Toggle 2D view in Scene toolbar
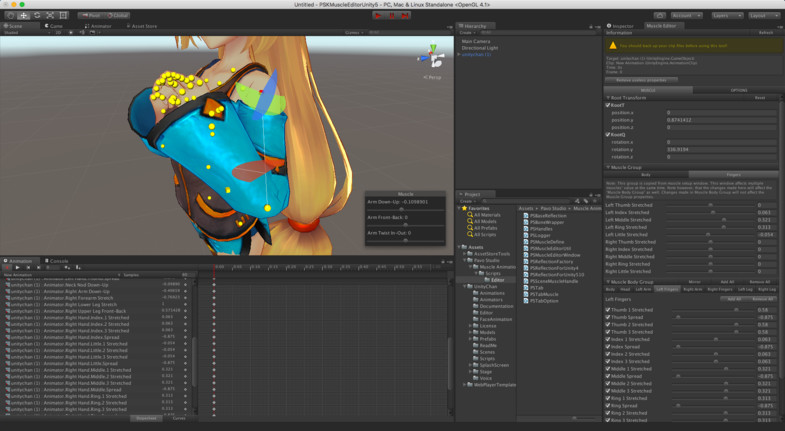Screen dimensions: 785x431 (x=58, y=33)
